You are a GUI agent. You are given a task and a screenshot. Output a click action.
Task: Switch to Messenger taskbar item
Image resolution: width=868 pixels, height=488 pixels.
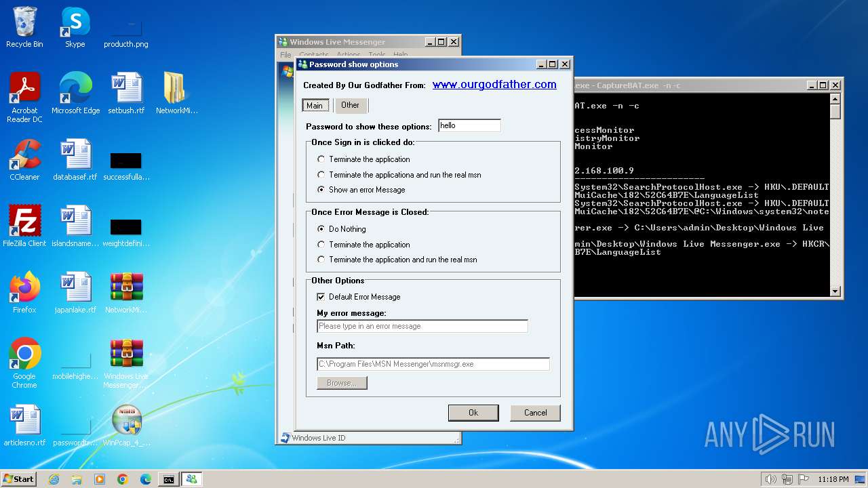(192, 479)
